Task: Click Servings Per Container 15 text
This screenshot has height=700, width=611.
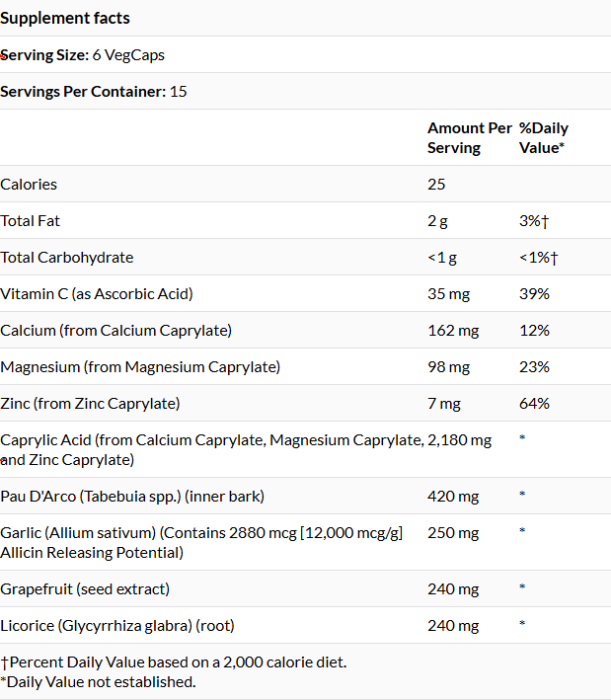Action: point(94,92)
